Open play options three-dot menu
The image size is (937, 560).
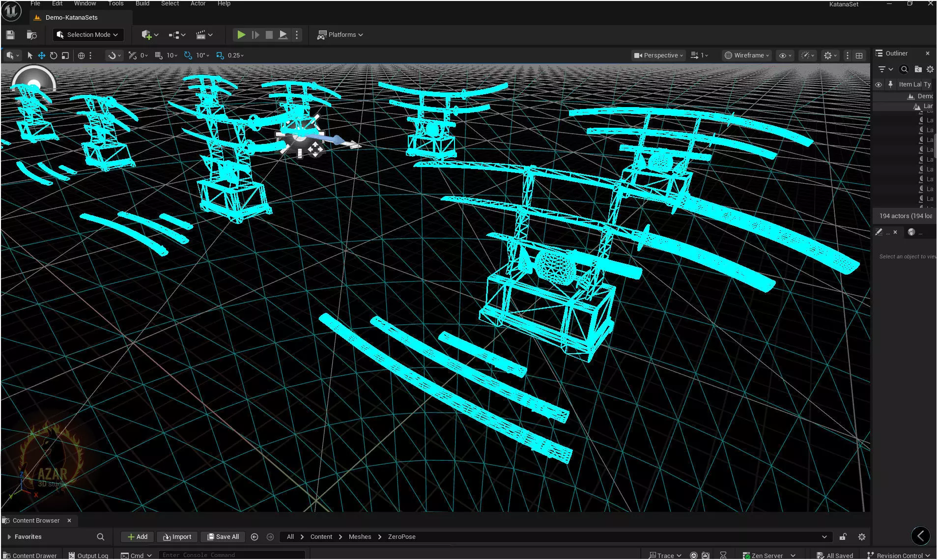coord(296,35)
